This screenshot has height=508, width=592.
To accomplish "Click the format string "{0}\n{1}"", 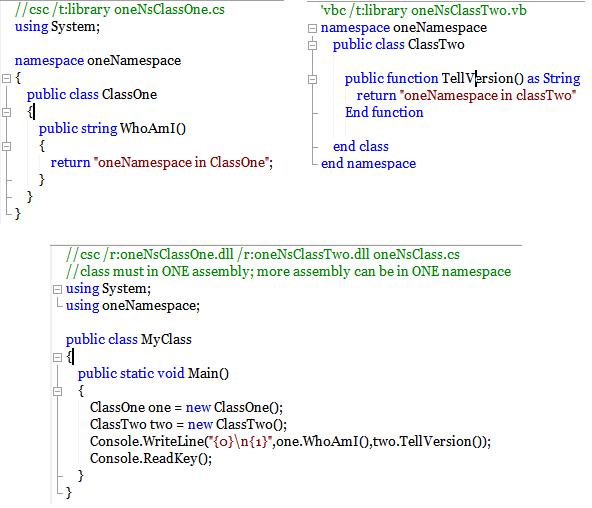I will [x=240, y=442].
